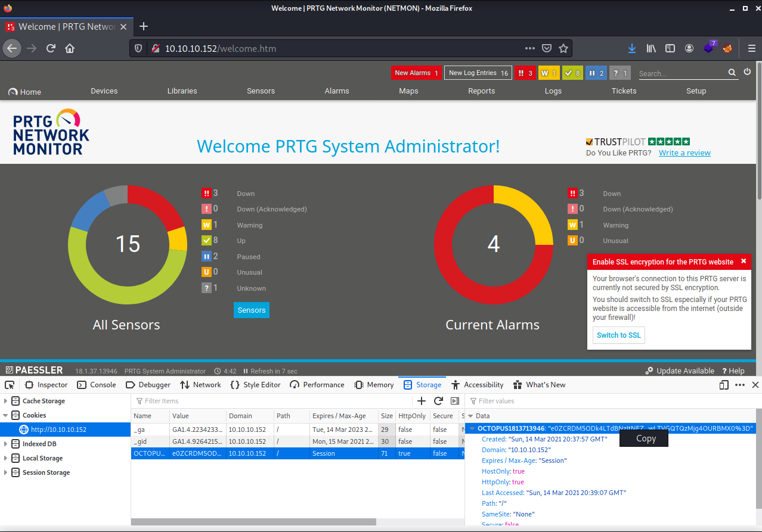Select the http://10.10.10.152 cookie host
This screenshot has height=532, width=762.
tap(66, 430)
